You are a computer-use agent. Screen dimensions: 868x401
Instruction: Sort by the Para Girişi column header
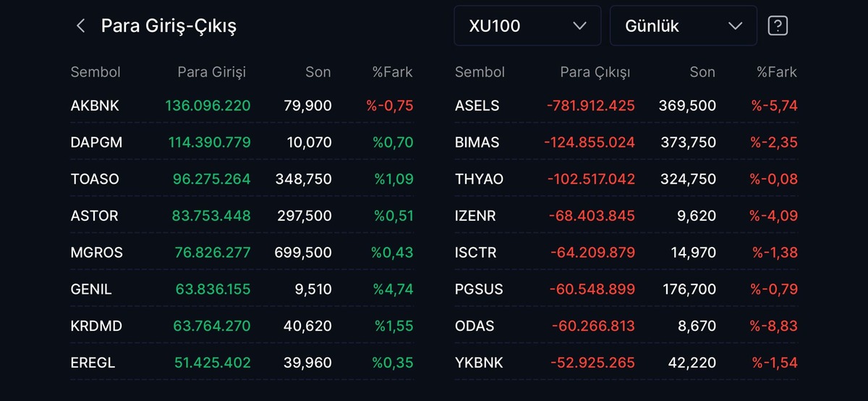212,72
